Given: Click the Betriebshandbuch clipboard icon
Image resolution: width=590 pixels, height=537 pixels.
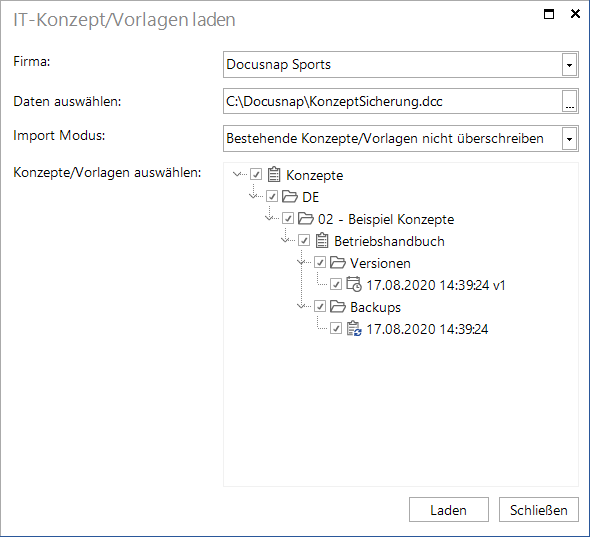Looking at the screenshot, I should (x=322, y=240).
